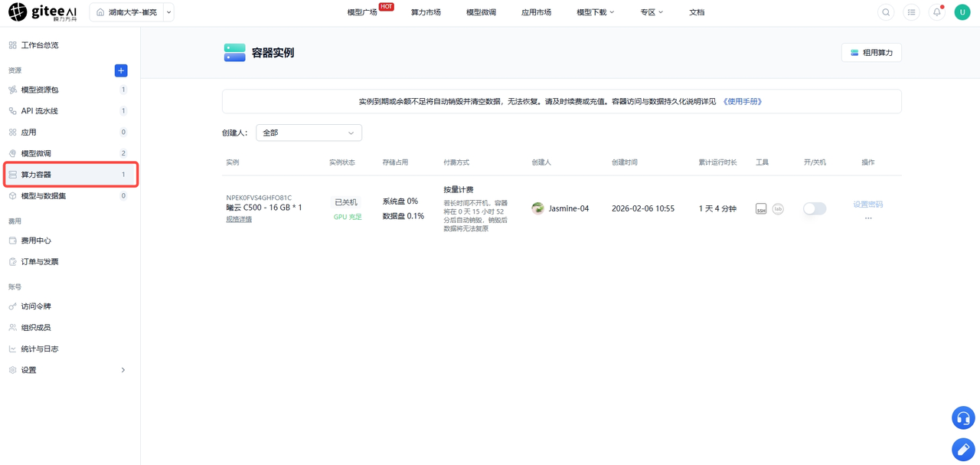Open the feedback pencil floating button
This screenshot has width=980, height=465.
[x=963, y=450]
